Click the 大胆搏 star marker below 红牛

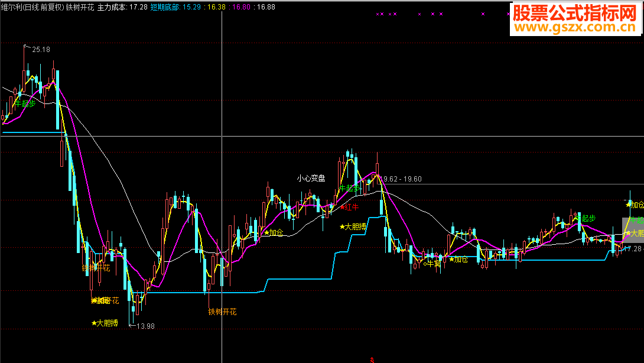(353, 226)
